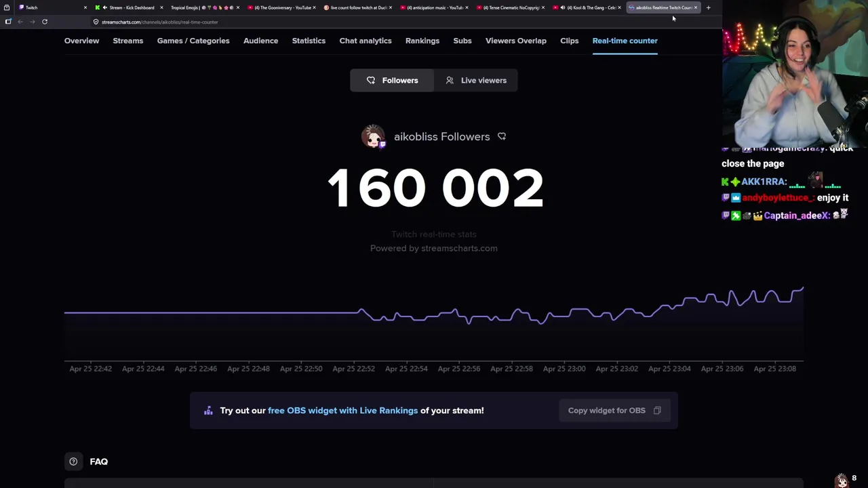Open the Overview section
The height and width of the screenshot is (488, 868).
pyautogui.click(x=81, y=41)
